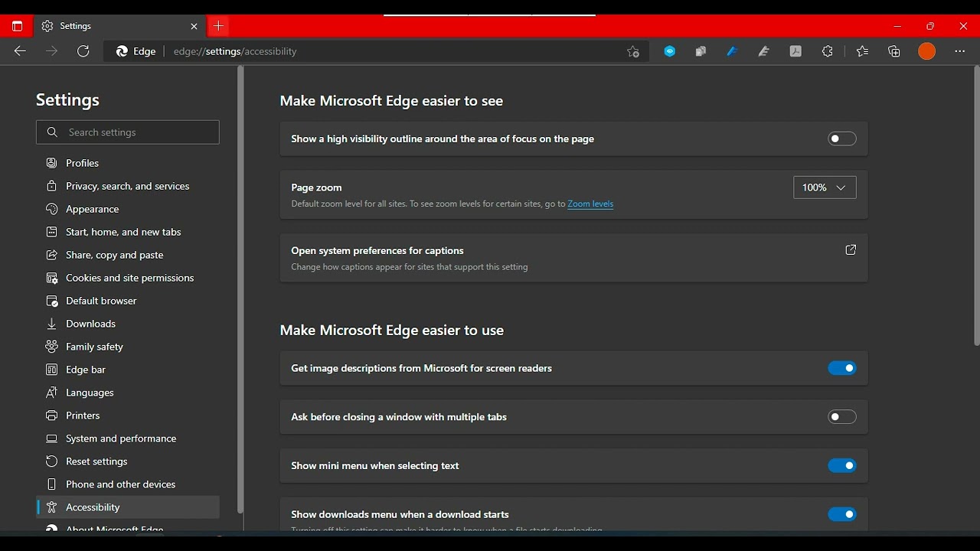980x551 pixels.
Task: Click the blue pen extension icon
Action: 732,51
